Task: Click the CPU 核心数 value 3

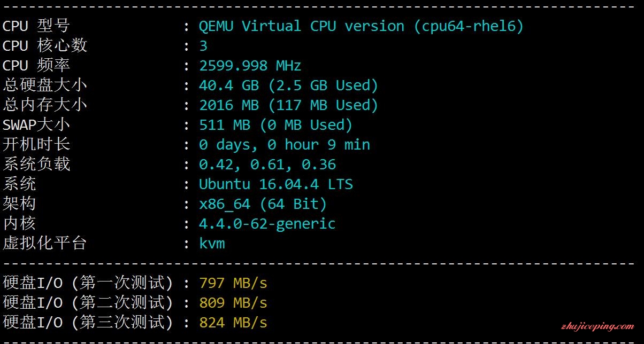Action: [x=203, y=46]
